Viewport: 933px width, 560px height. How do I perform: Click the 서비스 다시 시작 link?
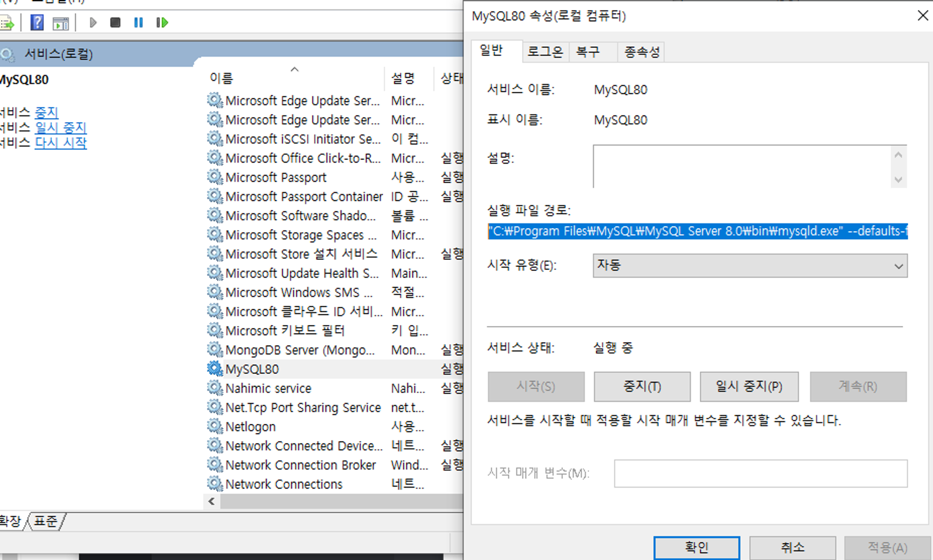click(x=61, y=143)
